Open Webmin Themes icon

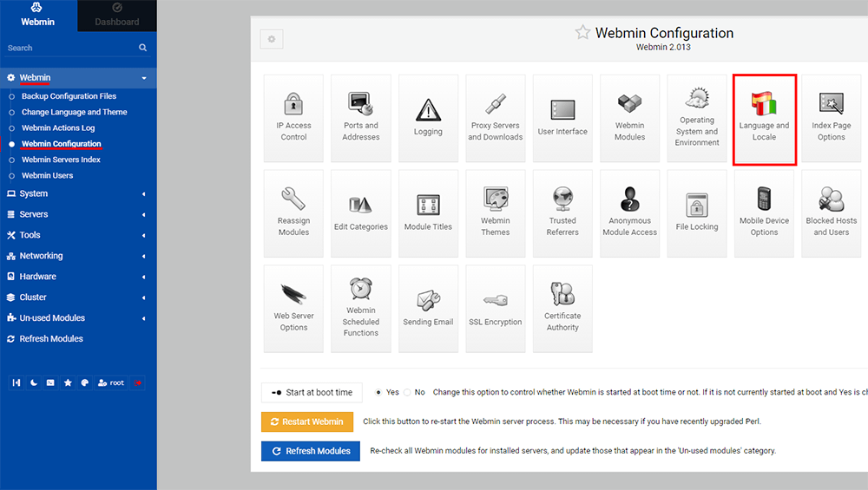pos(496,213)
